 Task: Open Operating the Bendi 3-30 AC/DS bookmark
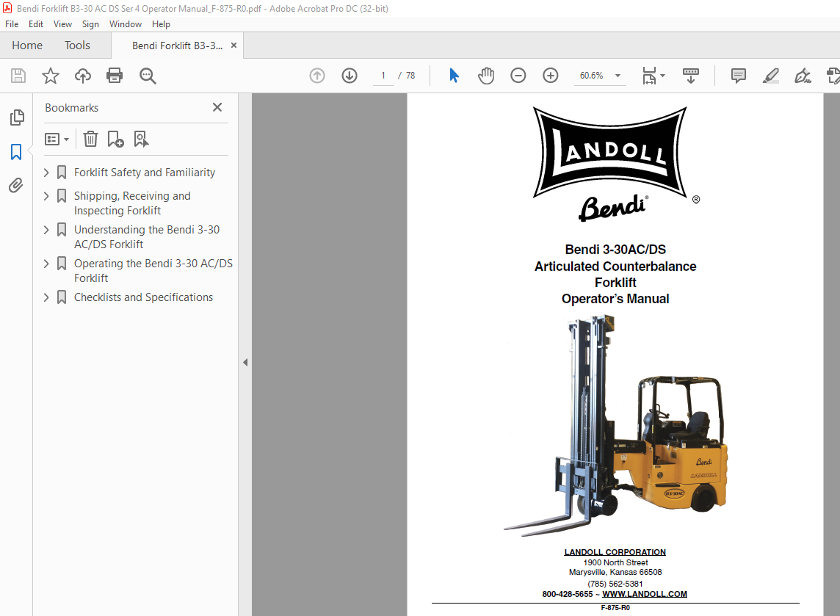[153, 270]
